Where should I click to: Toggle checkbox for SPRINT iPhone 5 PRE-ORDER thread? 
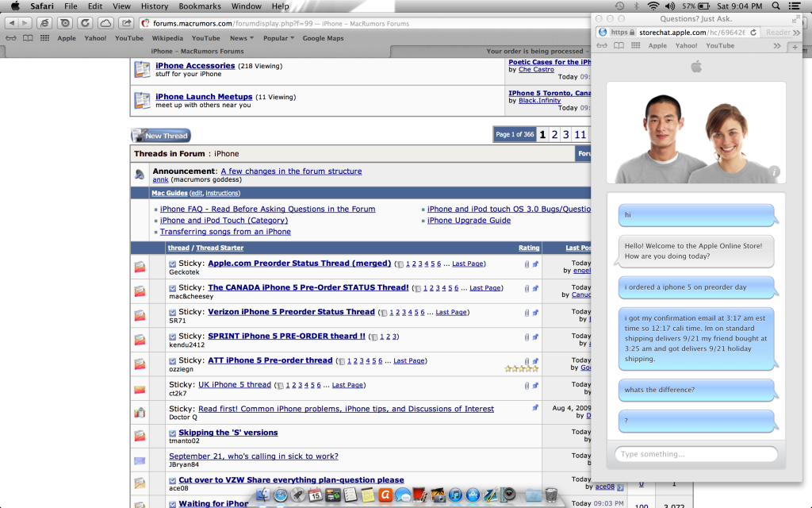172,337
